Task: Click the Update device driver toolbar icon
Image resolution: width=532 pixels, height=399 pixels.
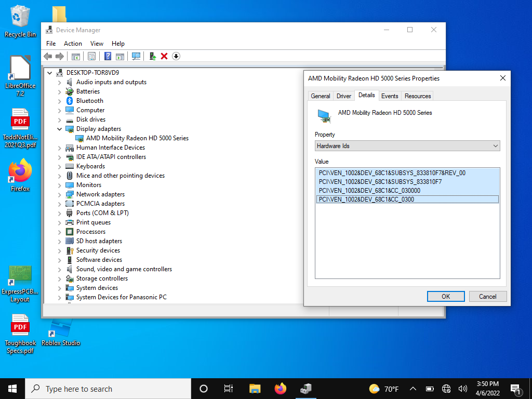Action: tap(153, 56)
